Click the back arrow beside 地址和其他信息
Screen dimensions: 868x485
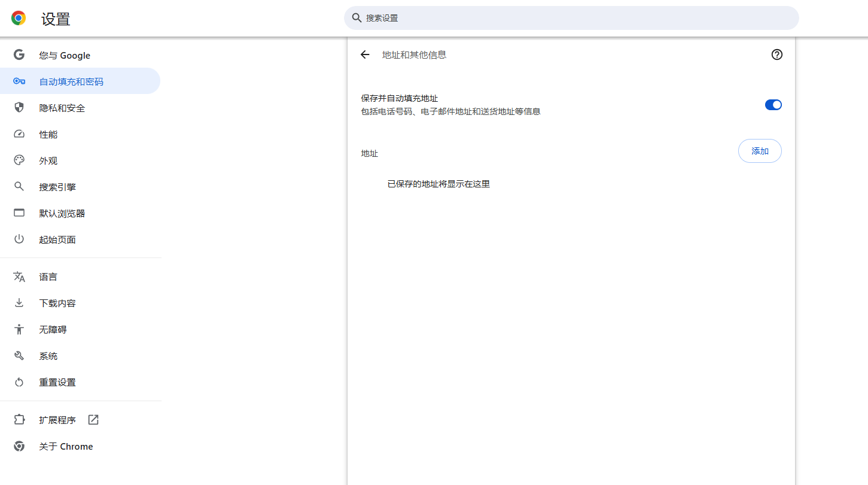point(365,54)
